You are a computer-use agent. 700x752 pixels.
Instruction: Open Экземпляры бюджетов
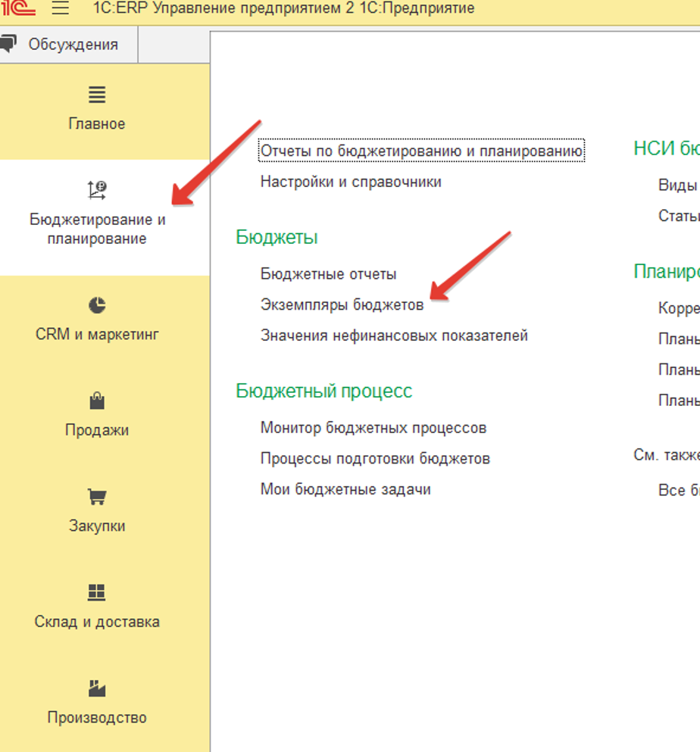pyautogui.click(x=342, y=304)
